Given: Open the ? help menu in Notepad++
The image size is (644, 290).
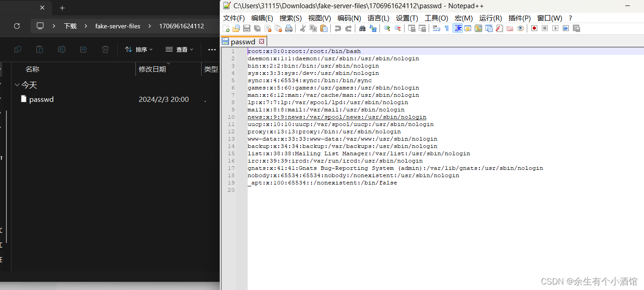Looking at the screenshot, I should tap(570, 18).
